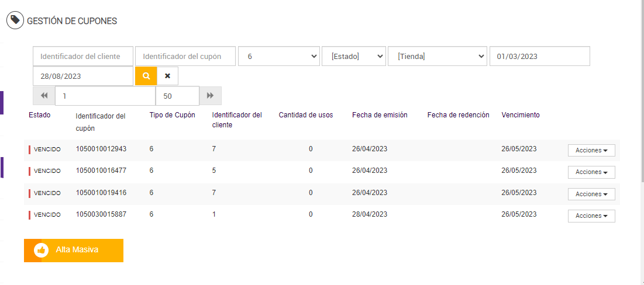Click the Alta Masiva button

[x=74, y=250]
